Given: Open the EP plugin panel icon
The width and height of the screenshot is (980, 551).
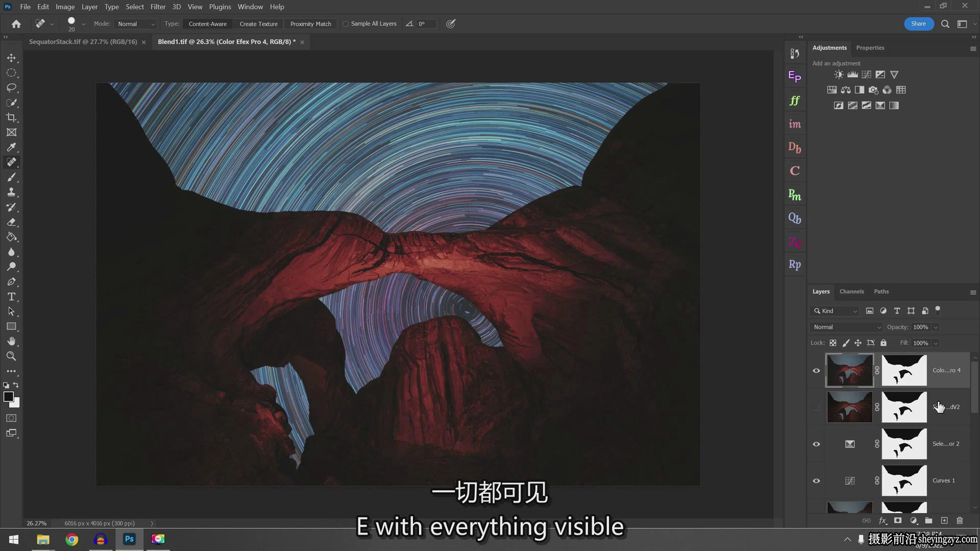Looking at the screenshot, I should (x=795, y=77).
